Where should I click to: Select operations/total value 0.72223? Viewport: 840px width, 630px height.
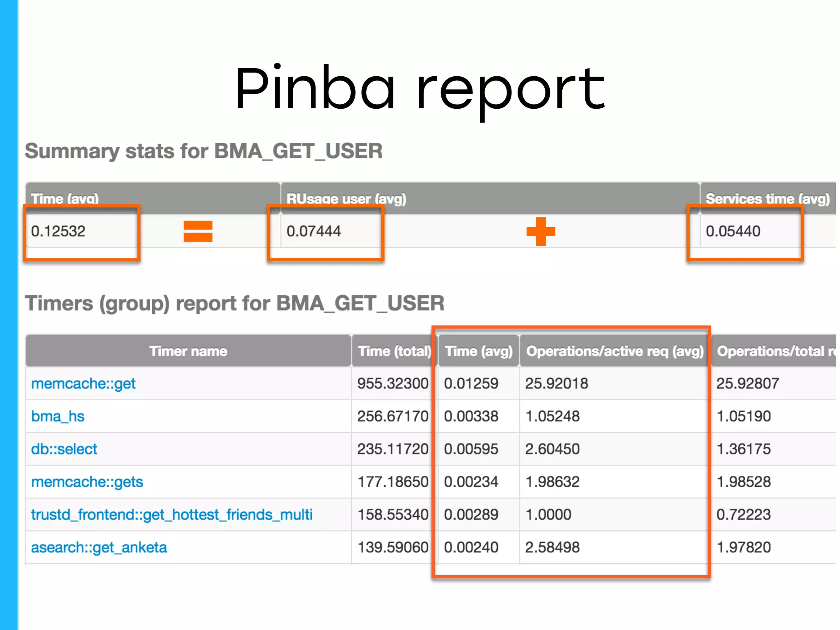click(744, 515)
